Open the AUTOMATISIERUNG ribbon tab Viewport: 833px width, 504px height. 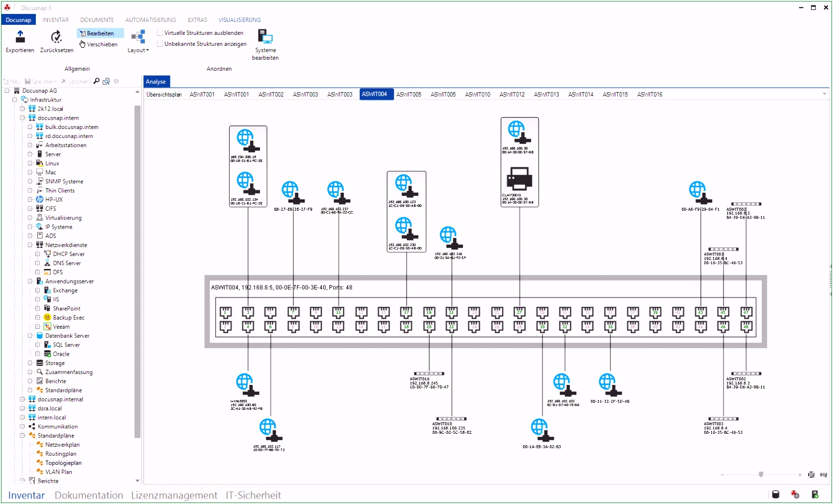pos(150,20)
